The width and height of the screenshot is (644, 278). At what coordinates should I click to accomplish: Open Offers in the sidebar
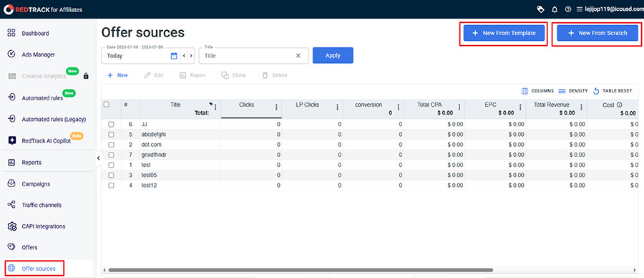29,247
